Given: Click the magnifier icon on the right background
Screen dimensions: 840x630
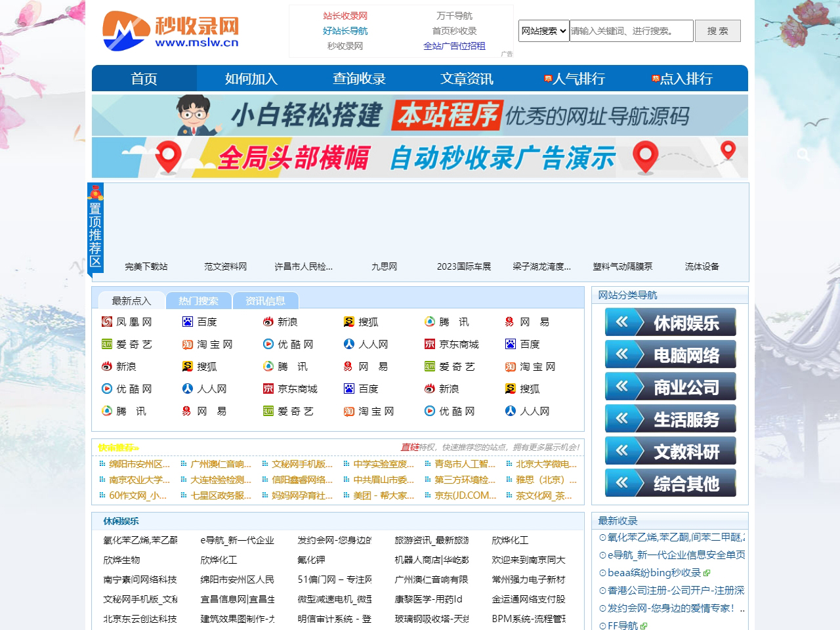Looking at the screenshot, I should click(x=803, y=154).
